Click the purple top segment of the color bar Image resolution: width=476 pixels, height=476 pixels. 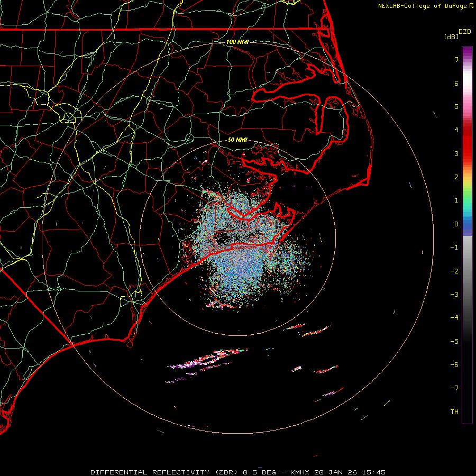pyautogui.click(x=467, y=52)
